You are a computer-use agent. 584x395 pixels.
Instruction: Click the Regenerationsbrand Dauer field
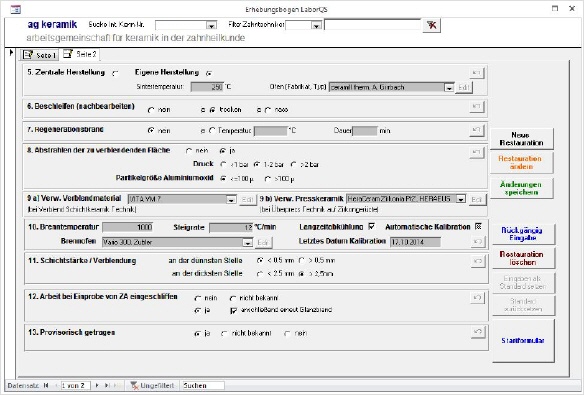[x=365, y=131]
